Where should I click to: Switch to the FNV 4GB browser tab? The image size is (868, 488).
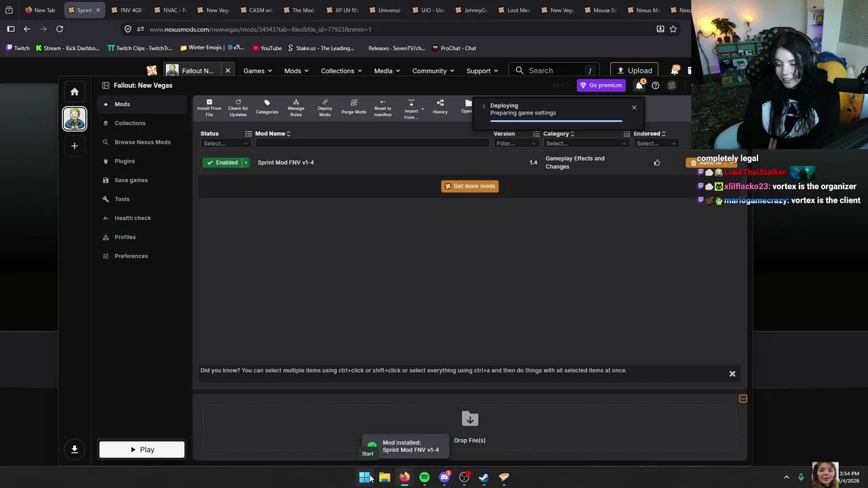click(127, 10)
